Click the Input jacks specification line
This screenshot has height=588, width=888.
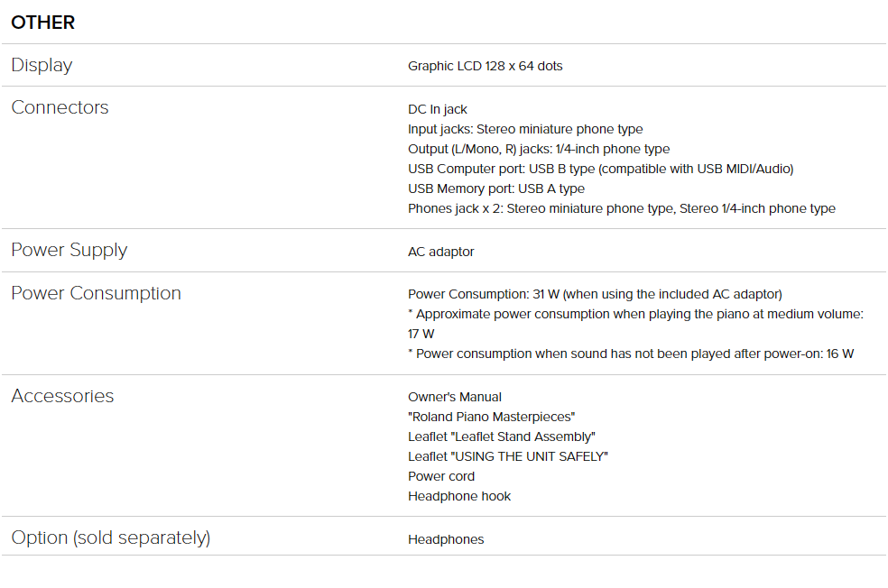(x=525, y=129)
